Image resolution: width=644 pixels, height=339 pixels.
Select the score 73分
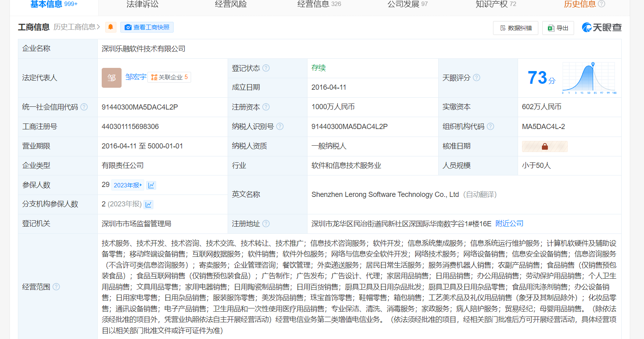(542, 78)
